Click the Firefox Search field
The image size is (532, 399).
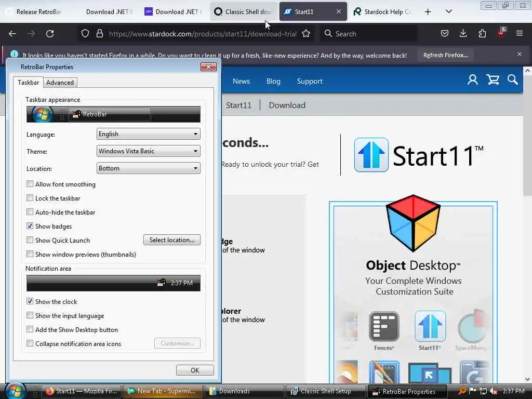(368, 34)
